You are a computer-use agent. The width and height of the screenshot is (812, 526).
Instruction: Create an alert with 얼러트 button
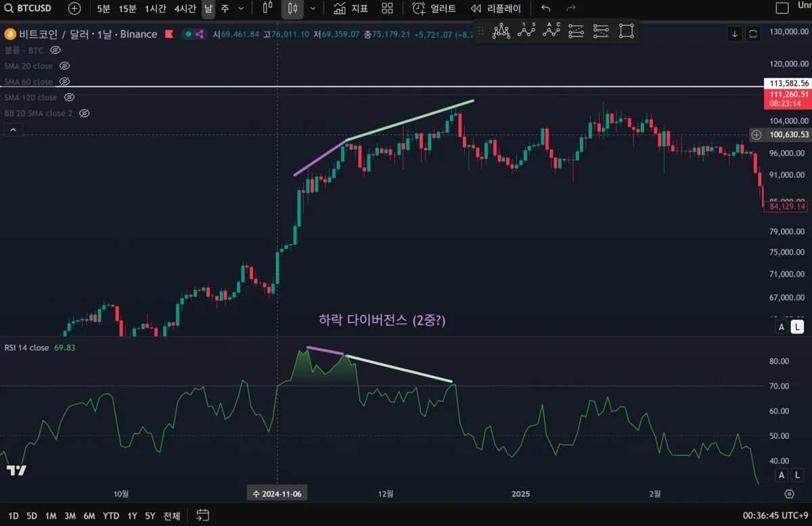click(434, 9)
